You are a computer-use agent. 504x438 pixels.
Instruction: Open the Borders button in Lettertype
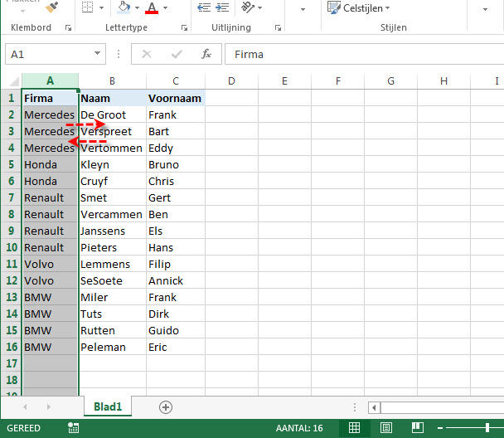pos(87,7)
